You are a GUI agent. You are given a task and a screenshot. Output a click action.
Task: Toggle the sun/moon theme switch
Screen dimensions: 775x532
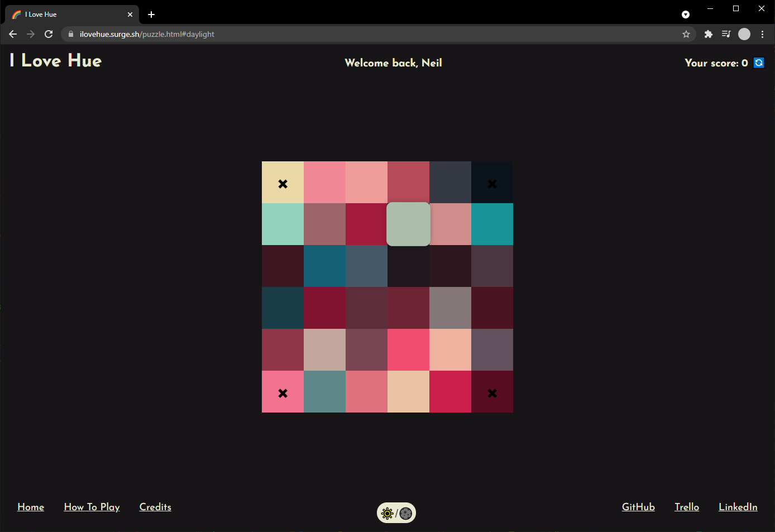coord(396,513)
